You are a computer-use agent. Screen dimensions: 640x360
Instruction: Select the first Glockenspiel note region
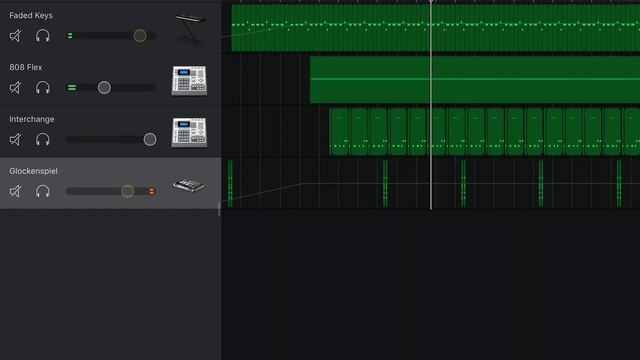pyautogui.click(x=230, y=184)
